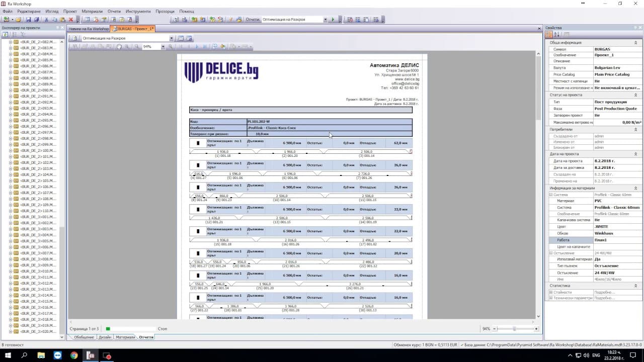Click the cut scissors icon in the toolbar
This screenshot has width=644, height=362.
46,20
